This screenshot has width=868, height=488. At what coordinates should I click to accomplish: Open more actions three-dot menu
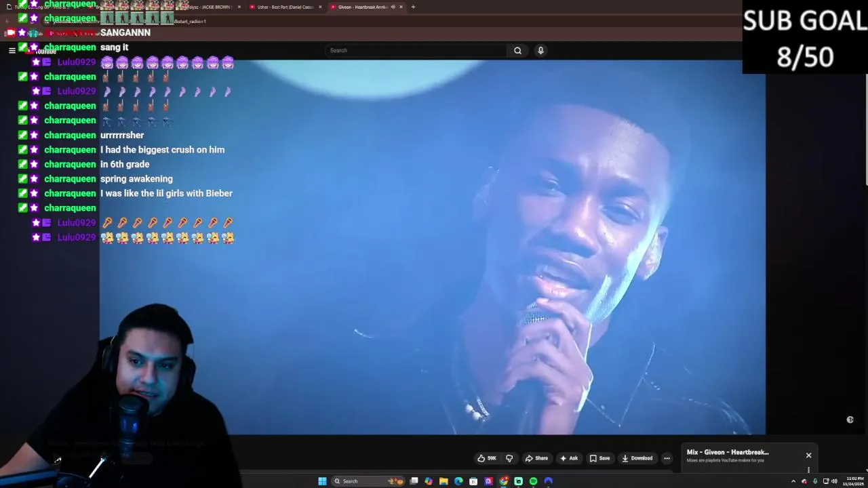pyautogui.click(x=667, y=458)
